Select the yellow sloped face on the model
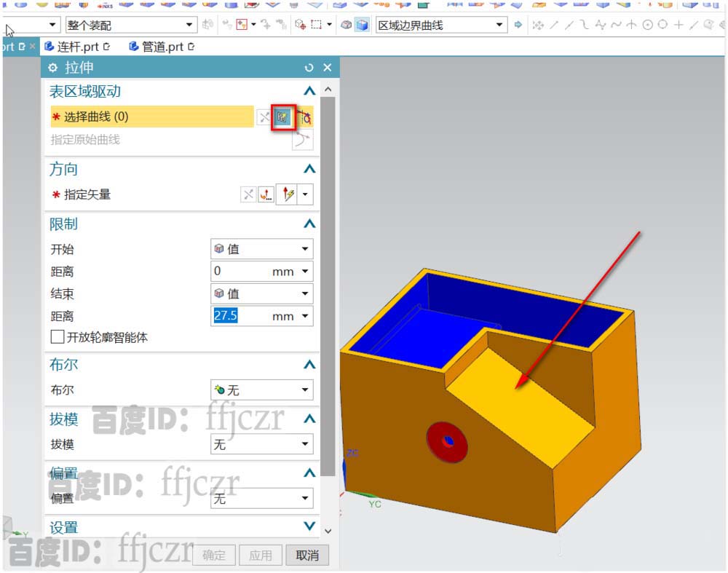 click(520, 408)
